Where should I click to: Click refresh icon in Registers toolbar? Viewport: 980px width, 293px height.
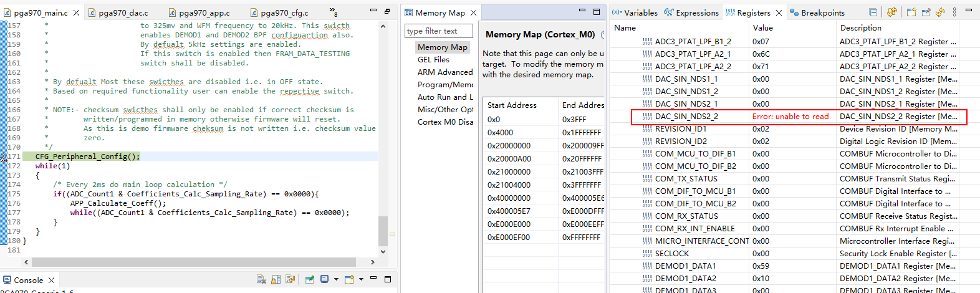940,12
